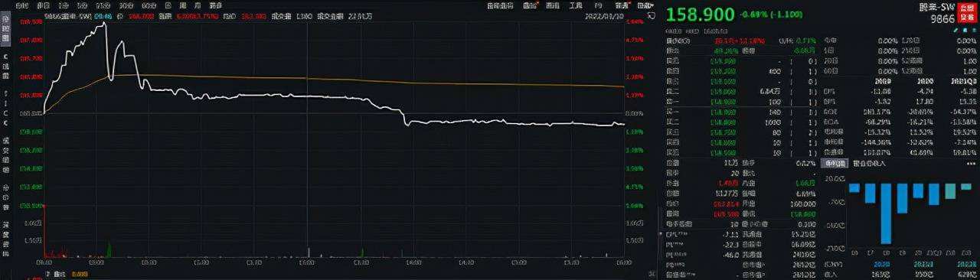Click the rightmost small blue icon under 9866
Image resolution: width=980 pixels, height=280 pixels.
point(975,30)
